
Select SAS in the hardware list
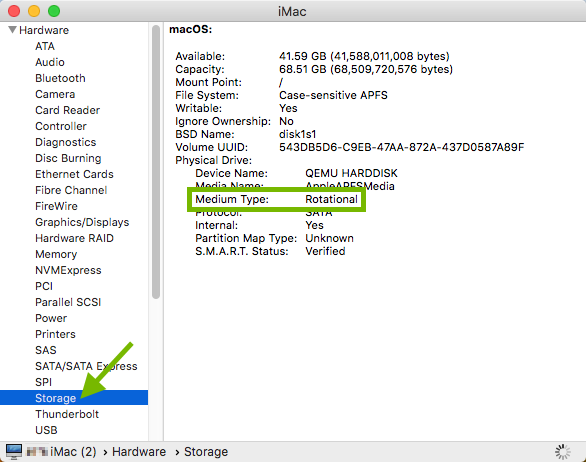46,350
